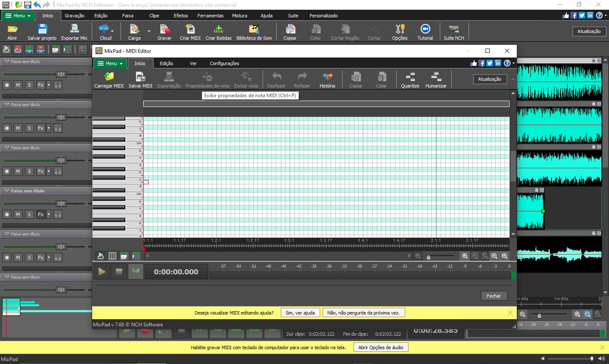Click the Abrir Opções de áudio button
This screenshot has height=364, width=609.
380,347
